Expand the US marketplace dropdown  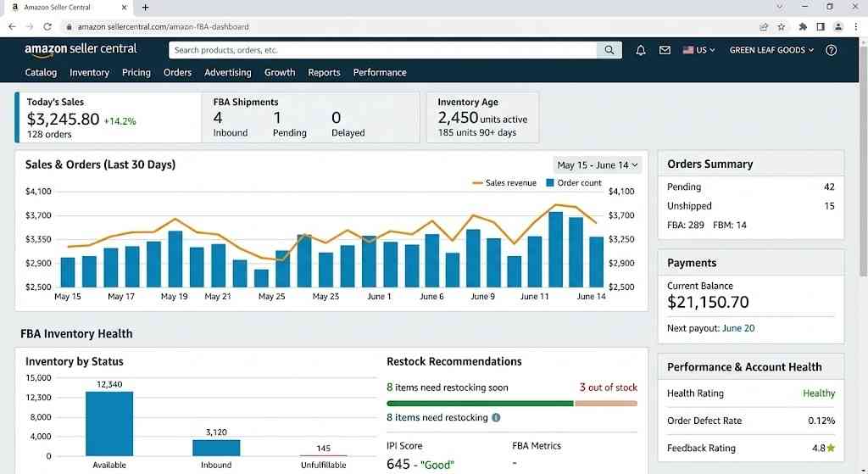[699, 50]
